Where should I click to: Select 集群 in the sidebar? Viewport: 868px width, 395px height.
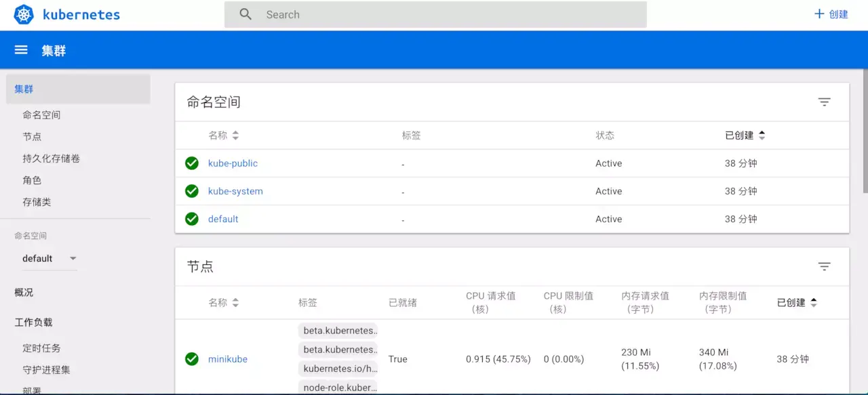pyautogui.click(x=78, y=89)
